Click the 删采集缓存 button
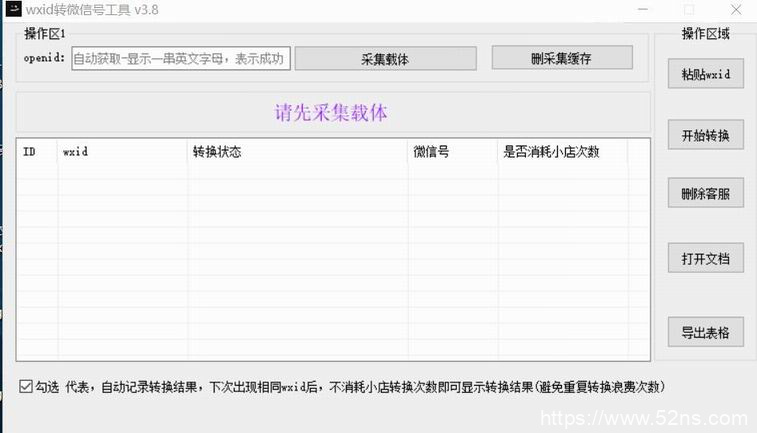This screenshot has width=757, height=433. [562, 58]
